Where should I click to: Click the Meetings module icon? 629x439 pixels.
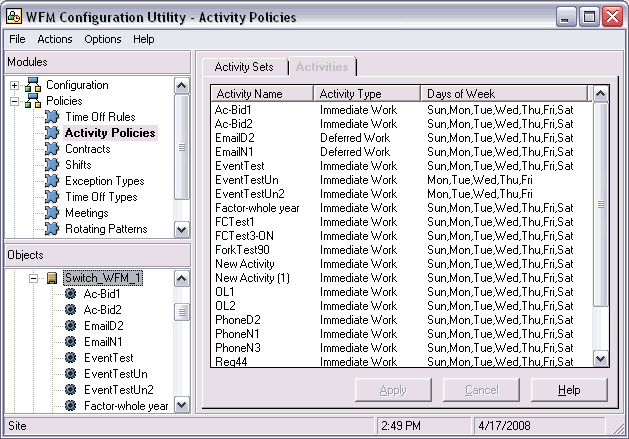coord(52,213)
